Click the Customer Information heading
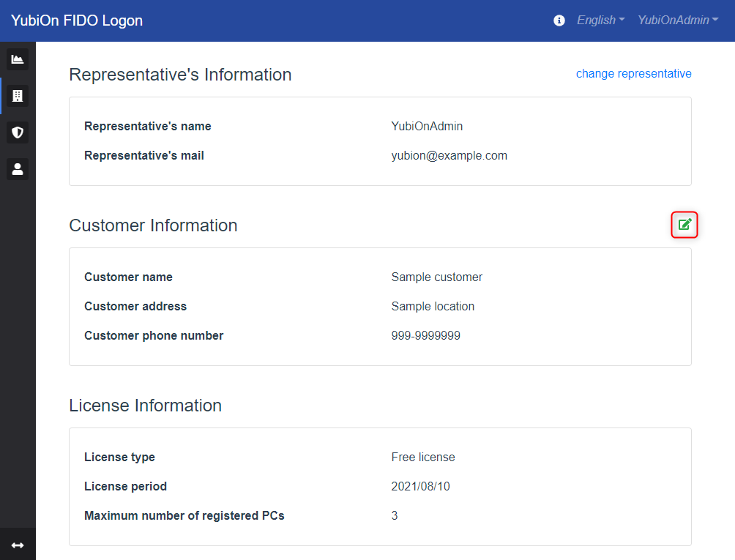The image size is (735, 560). point(153,225)
